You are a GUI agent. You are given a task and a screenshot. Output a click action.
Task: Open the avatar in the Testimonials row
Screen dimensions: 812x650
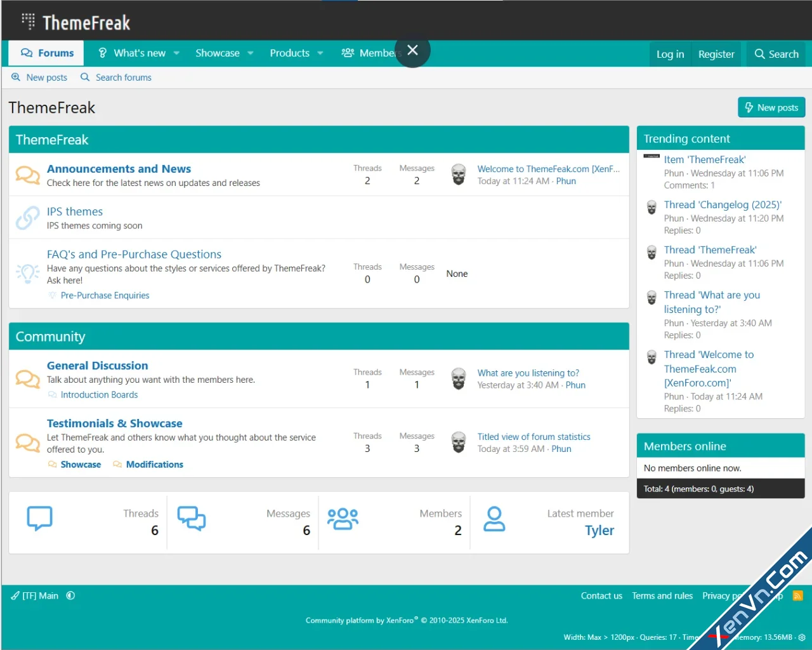(x=459, y=442)
